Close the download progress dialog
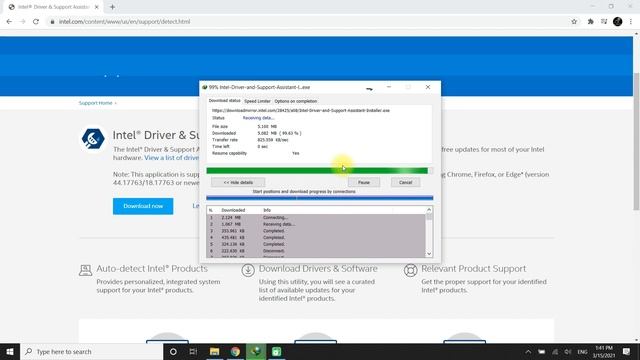 pyautogui.click(x=428, y=87)
